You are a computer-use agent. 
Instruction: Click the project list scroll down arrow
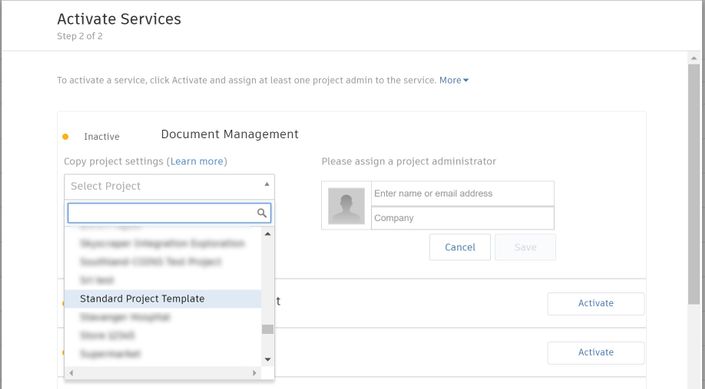point(268,359)
